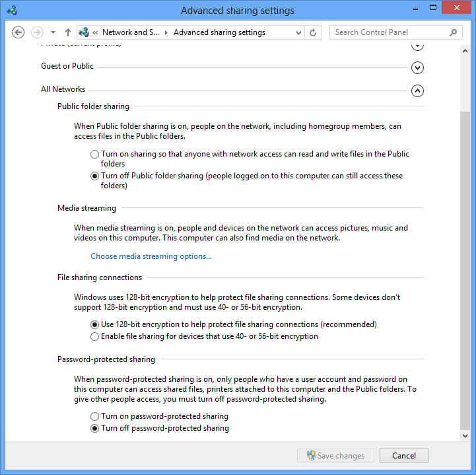476x475 pixels.
Task: Click the Forward navigation arrow
Action: coord(37,32)
